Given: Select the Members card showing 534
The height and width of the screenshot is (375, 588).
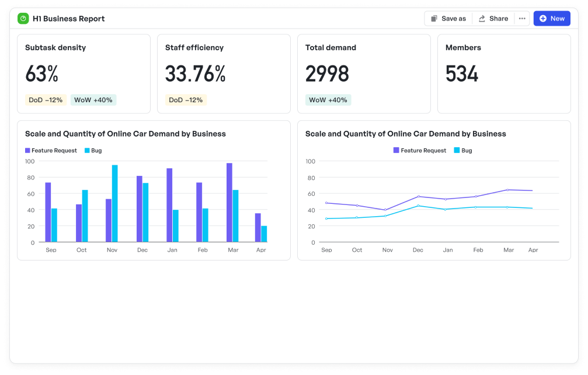Looking at the screenshot, I should 503,74.
